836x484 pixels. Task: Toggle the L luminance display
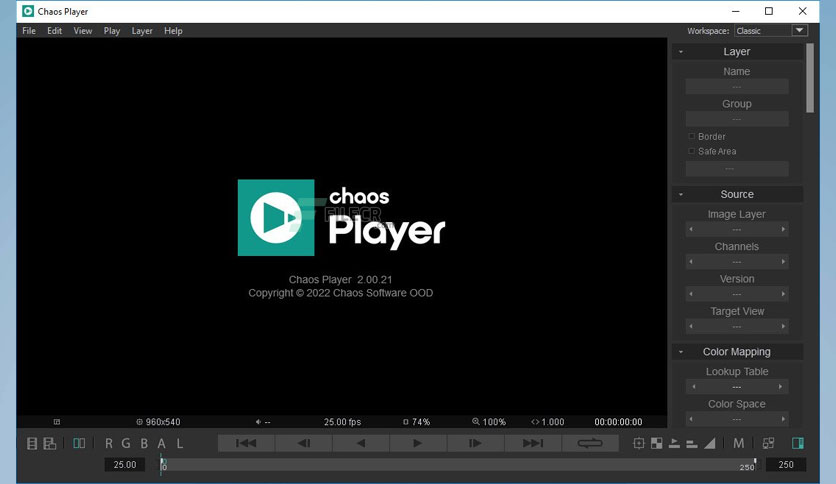coord(180,443)
